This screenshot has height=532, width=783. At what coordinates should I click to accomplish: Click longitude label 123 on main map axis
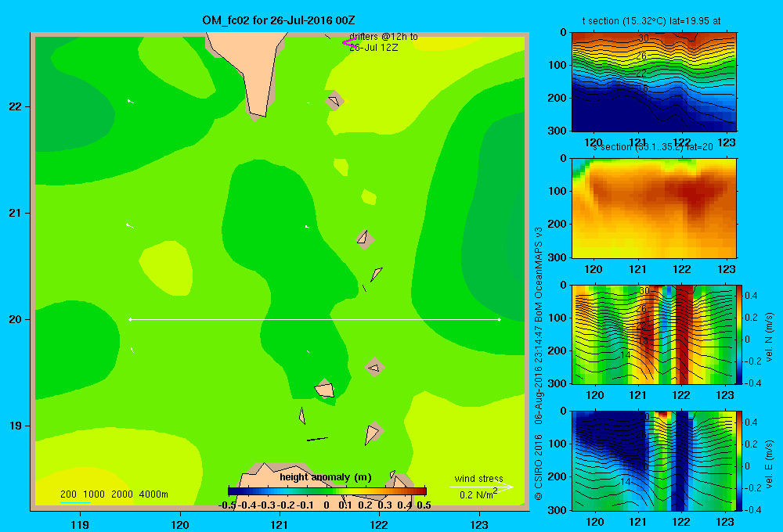479,524
